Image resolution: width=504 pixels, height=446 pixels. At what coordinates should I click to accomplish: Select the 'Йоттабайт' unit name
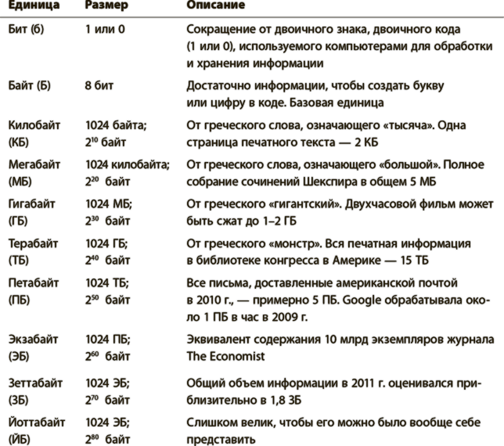pos(37,423)
